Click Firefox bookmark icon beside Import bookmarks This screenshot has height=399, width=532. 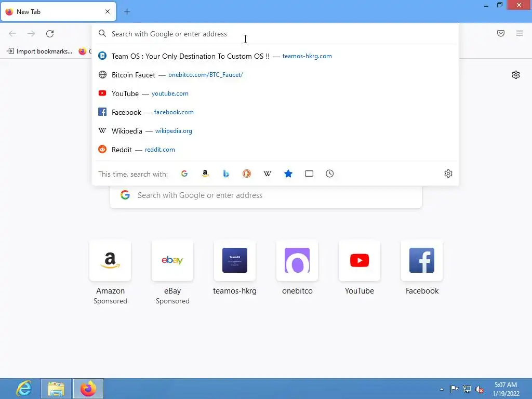pos(83,51)
